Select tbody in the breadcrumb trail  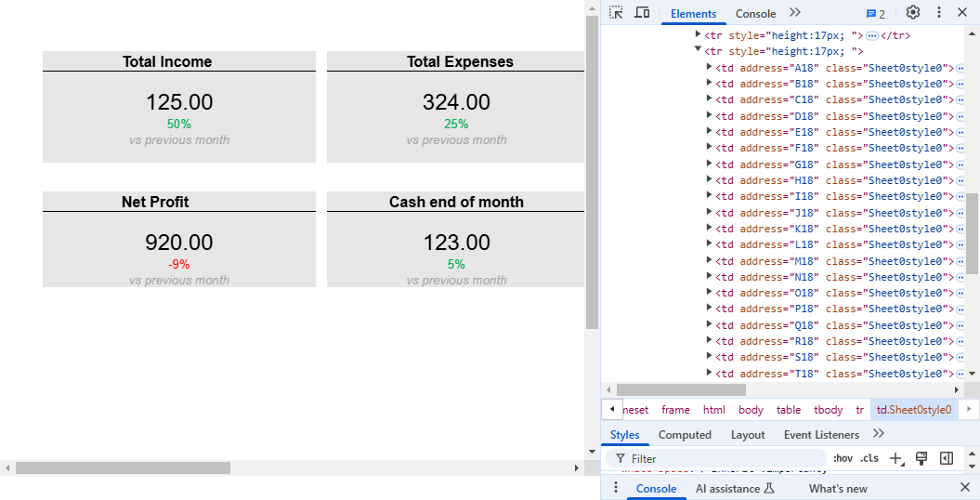[828, 409]
